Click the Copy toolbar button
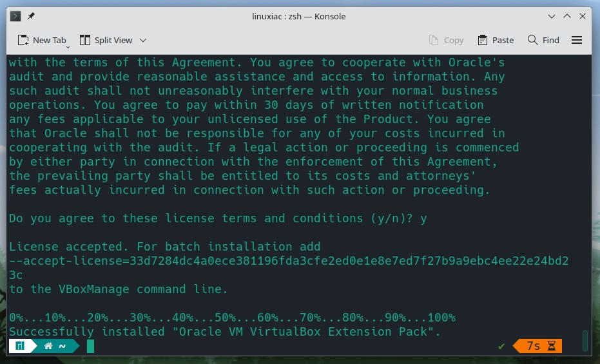Screen dimensions: 600x364 click(x=446, y=40)
